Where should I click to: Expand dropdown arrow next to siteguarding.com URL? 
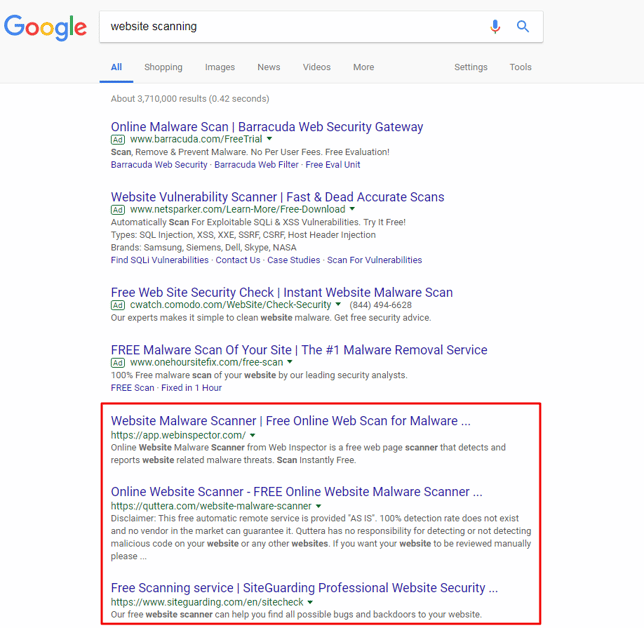tap(310, 602)
